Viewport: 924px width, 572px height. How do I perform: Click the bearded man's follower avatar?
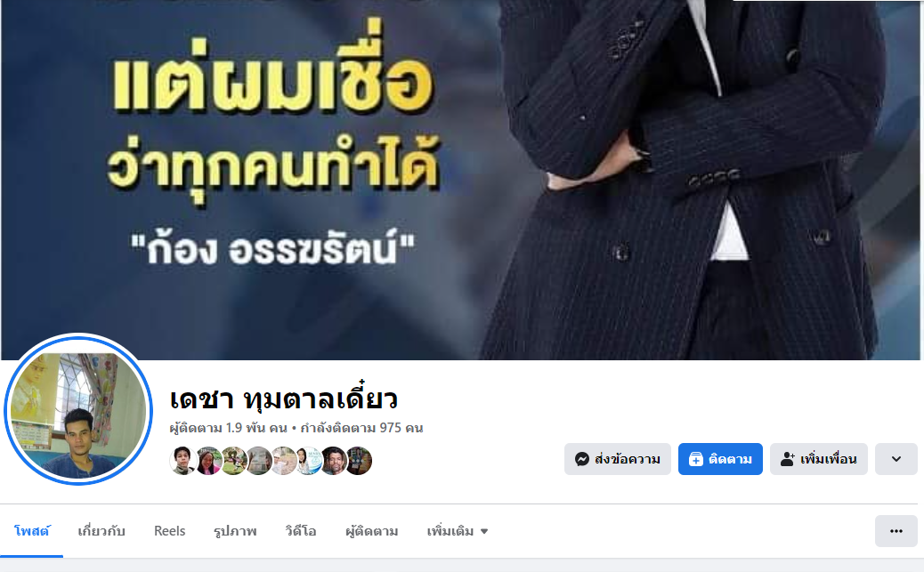click(x=334, y=461)
